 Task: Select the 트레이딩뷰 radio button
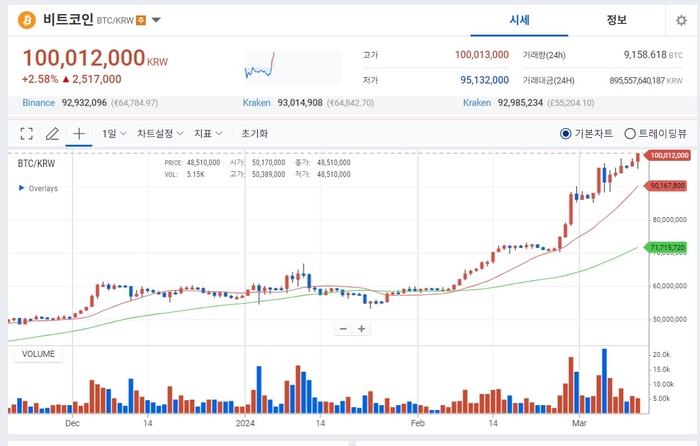630,133
